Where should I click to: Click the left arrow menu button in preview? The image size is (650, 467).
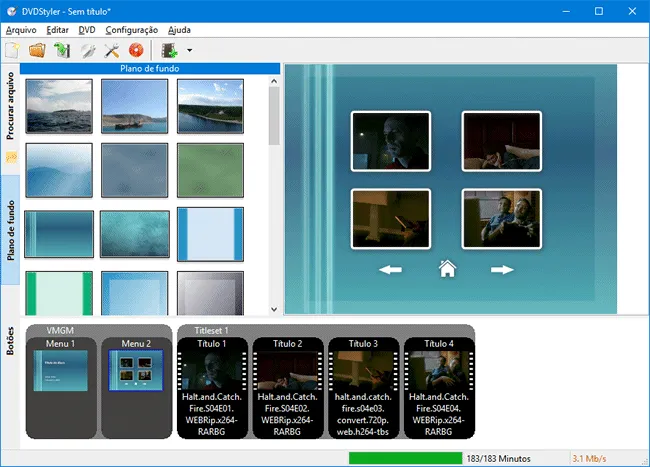coord(390,270)
